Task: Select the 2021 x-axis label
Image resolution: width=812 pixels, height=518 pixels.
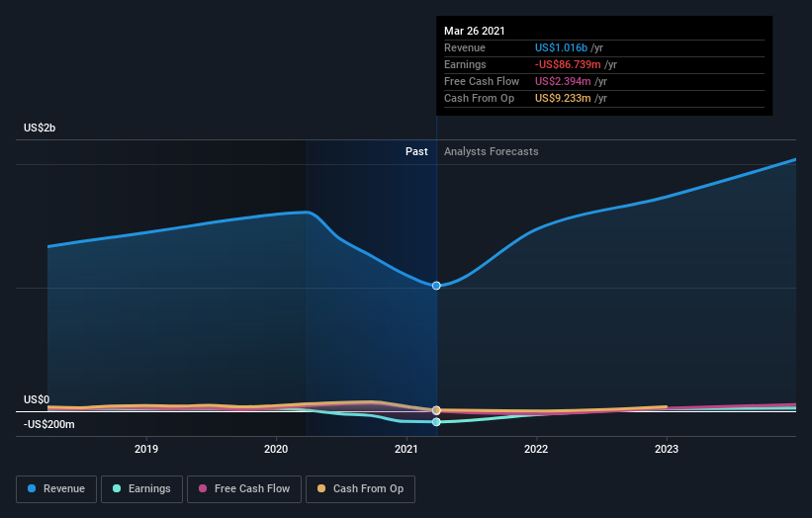Action: pos(406,449)
